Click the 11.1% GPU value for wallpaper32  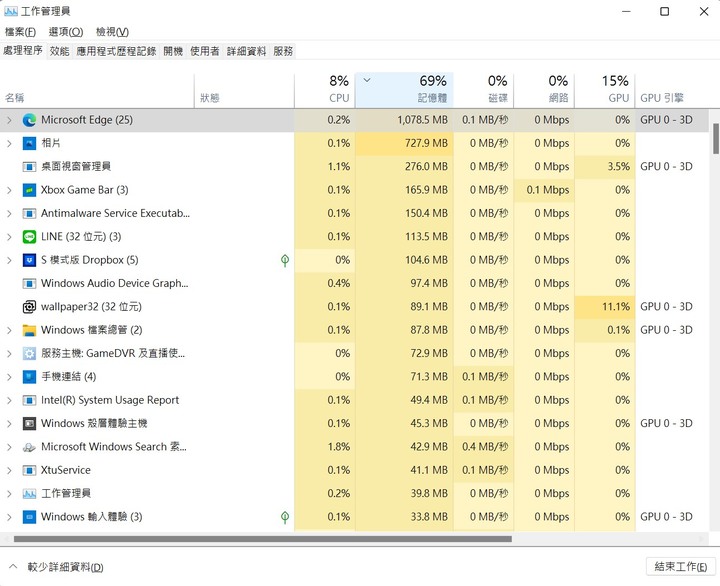[x=616, y=307]
